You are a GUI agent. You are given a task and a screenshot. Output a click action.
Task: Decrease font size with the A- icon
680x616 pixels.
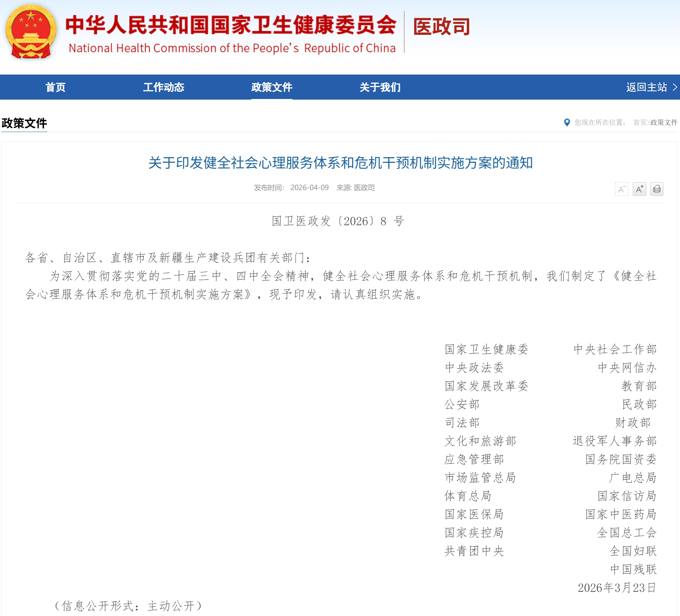[x=622, y=190]
